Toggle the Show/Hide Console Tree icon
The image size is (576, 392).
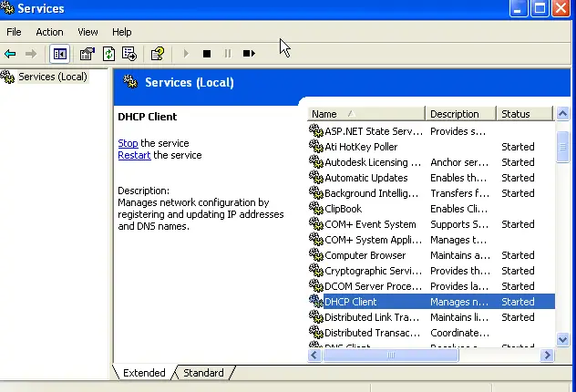pos(59,54)
